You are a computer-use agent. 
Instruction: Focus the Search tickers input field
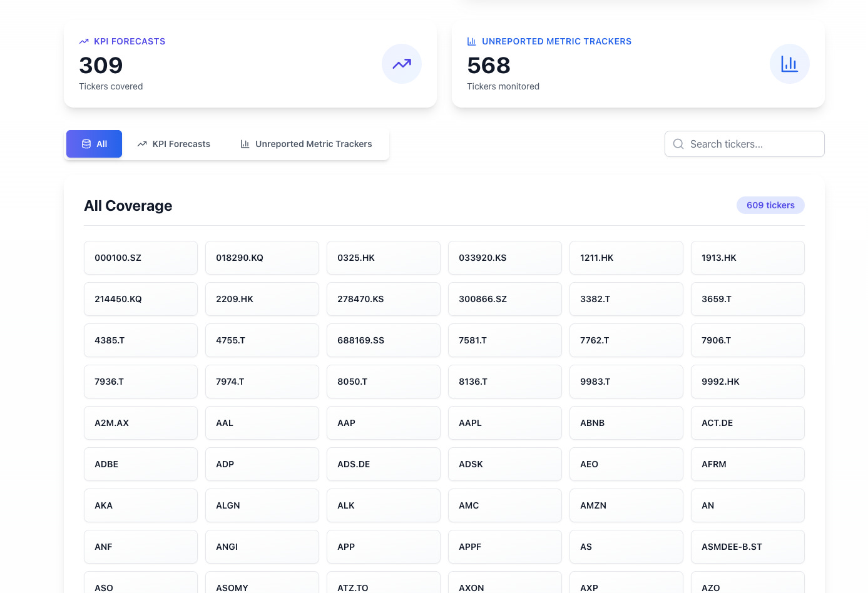[x=745, y=144]
